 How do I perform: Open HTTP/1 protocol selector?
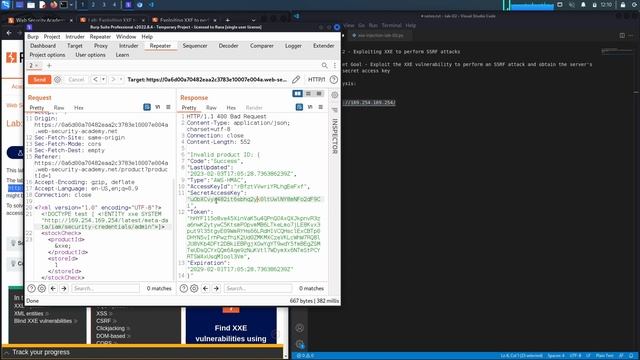pos(316,80)
